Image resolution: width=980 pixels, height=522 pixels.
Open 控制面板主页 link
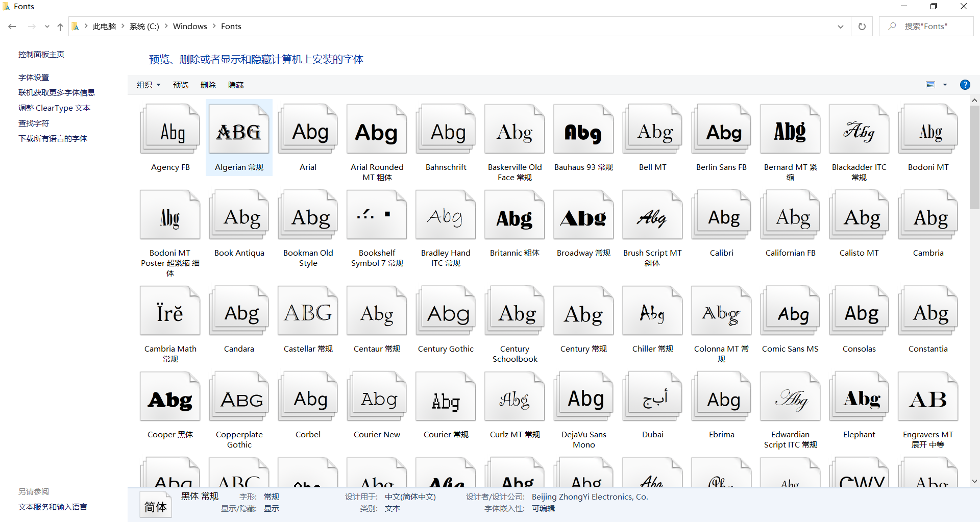(41, 54)
